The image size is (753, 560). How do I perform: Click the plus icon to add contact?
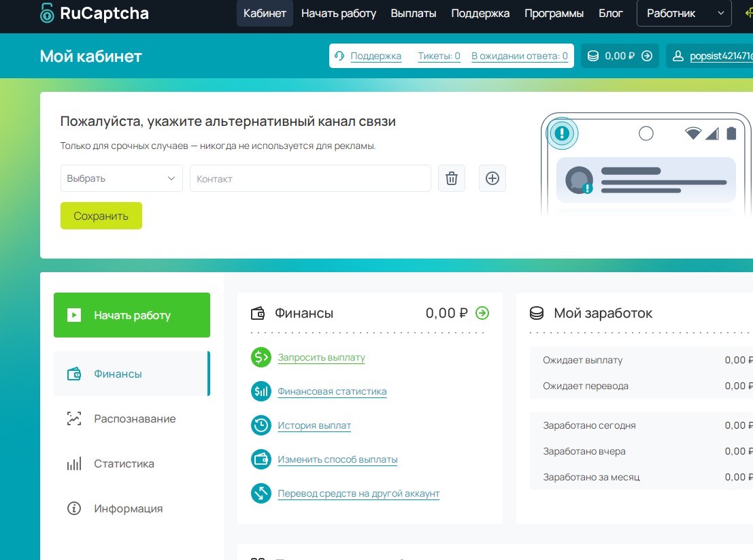point(492,178)
